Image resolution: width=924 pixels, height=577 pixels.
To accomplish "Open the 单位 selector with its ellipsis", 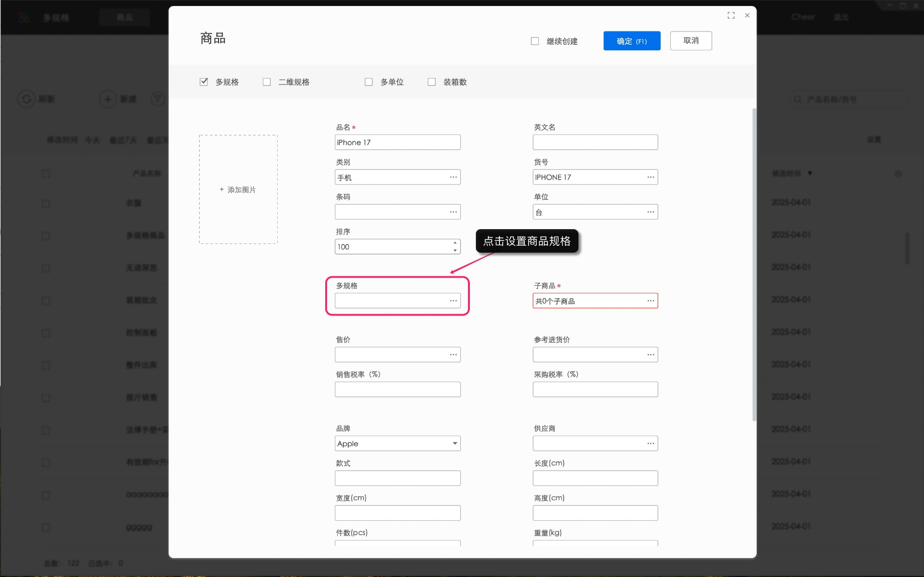I will 650,212.
